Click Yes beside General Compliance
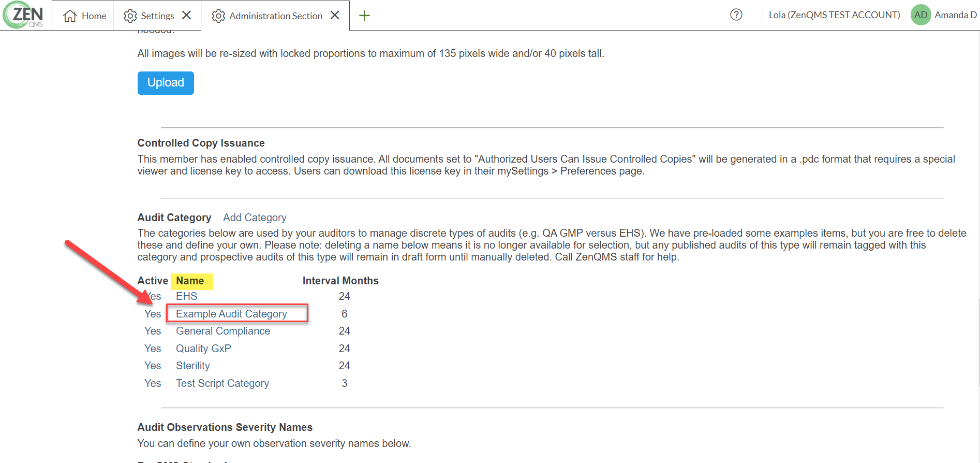 click(153, 331)
